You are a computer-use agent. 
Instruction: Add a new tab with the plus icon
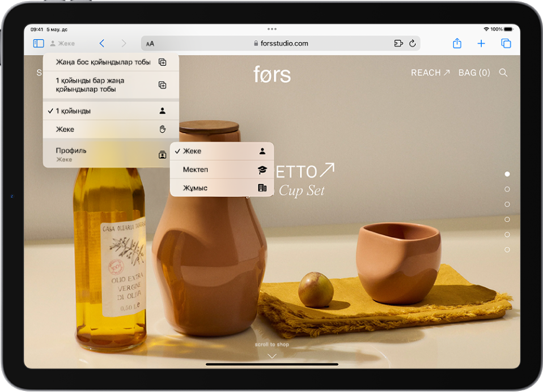481,44
